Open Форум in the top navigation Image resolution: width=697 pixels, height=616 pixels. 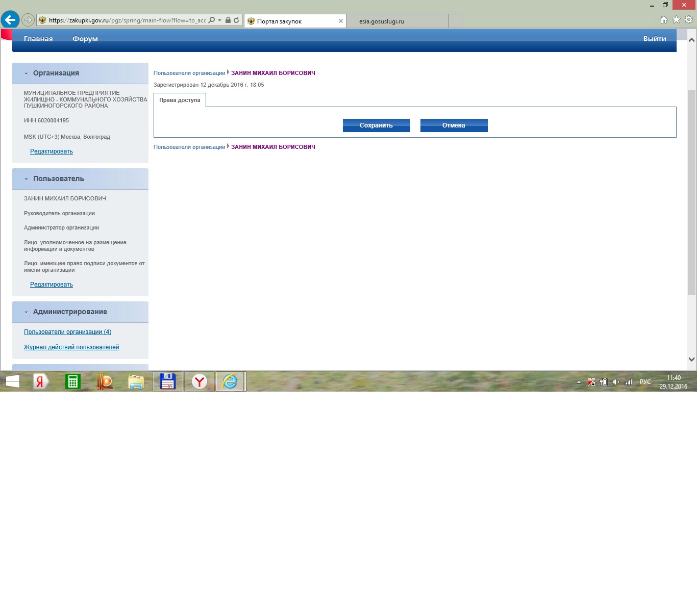[85, 39]
